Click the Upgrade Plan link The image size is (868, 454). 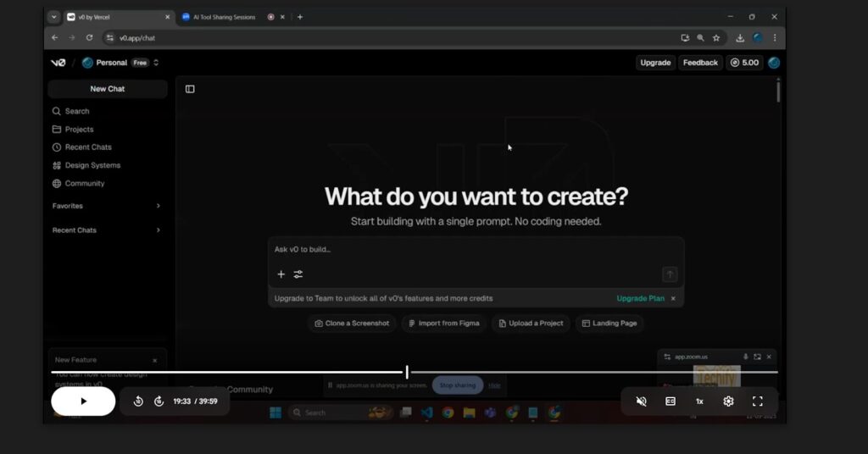click(x=640, y=298)
